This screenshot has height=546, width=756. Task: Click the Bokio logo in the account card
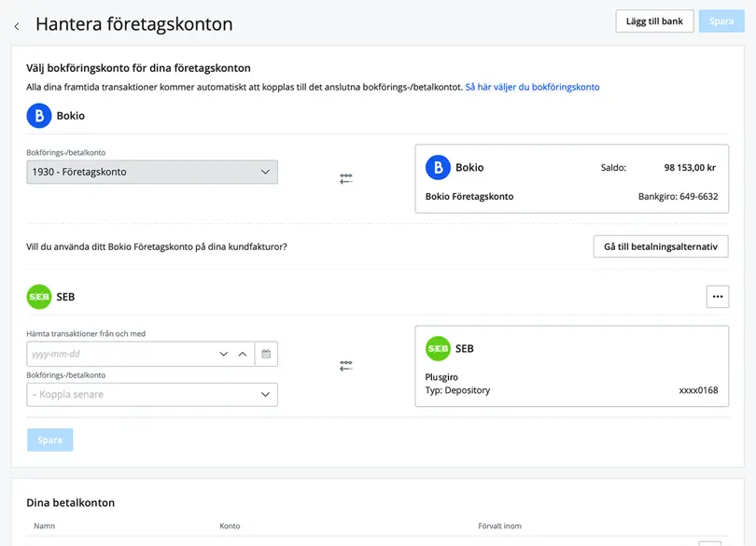pos(438,167)
